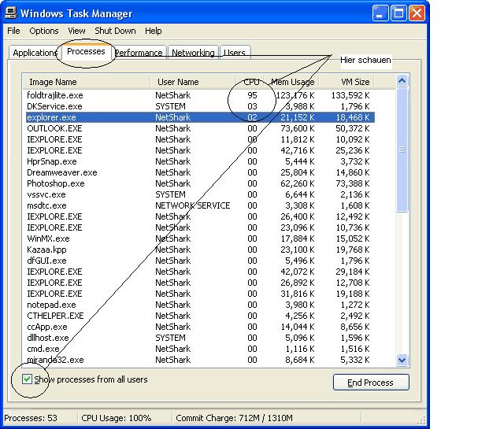Select the Processes tab
Screen dimensions: 504x429
(86, 51)
